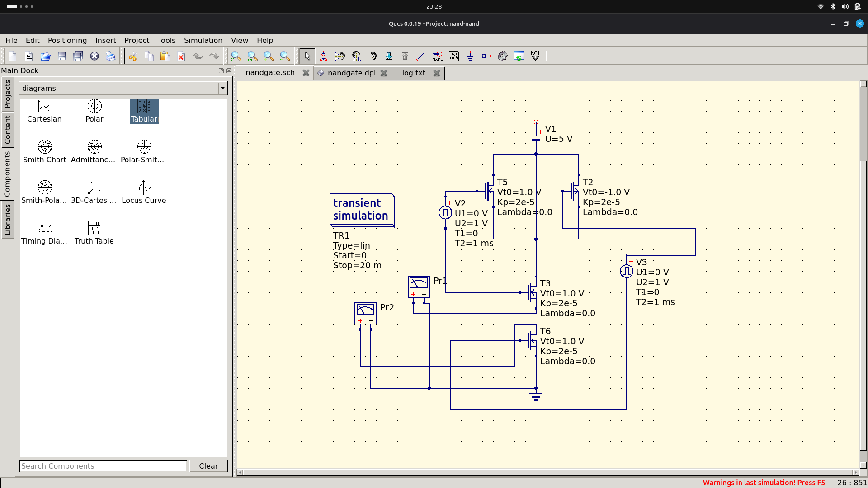Cut the selection with scissors icon
868x488 pixels.
(132, 56)
